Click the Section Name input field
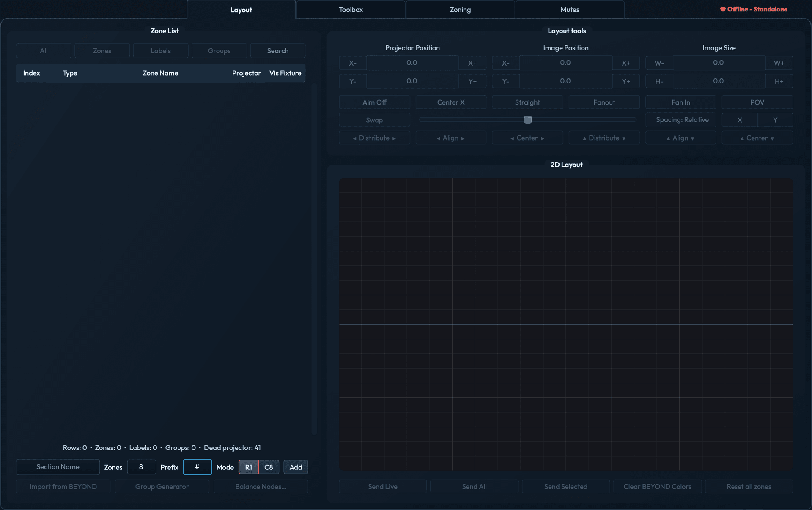This screenshot has width=812, height=510. coord(58,467)
